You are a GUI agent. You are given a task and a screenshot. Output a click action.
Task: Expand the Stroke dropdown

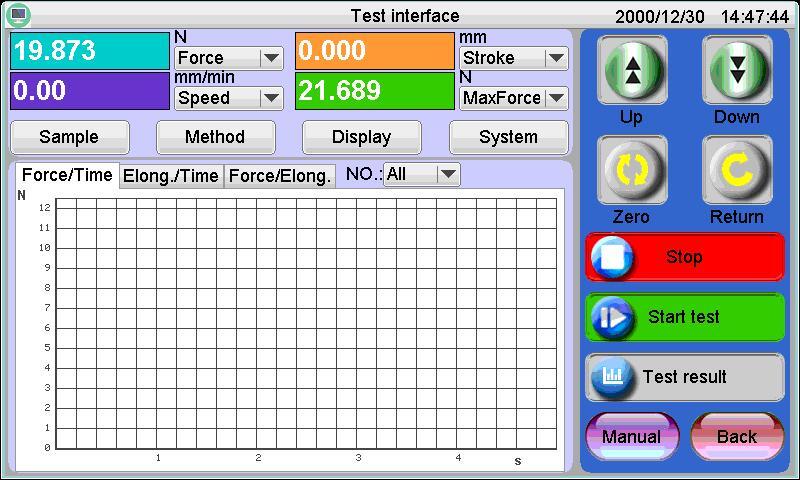556,58
